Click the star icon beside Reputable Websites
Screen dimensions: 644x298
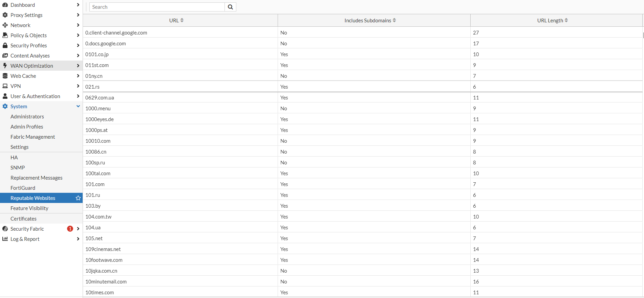(78, 198)
